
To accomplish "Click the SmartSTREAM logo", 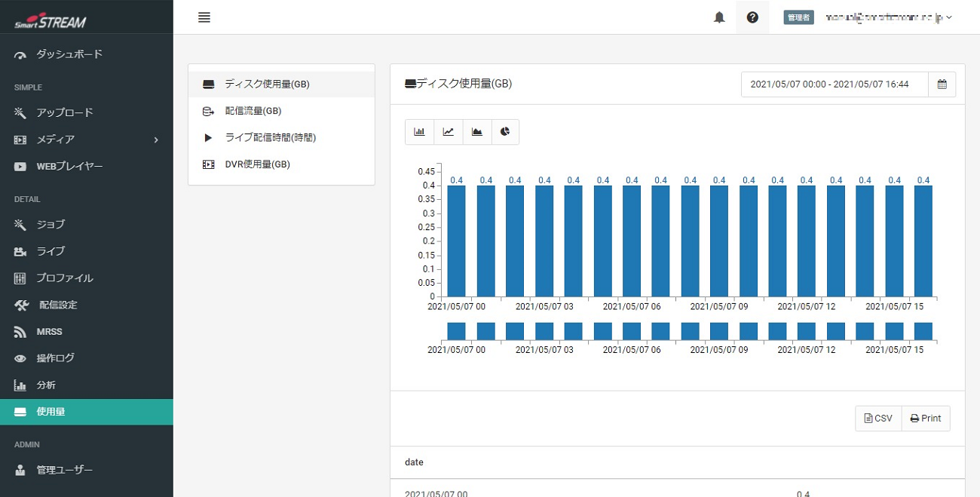I will (51, 21).
